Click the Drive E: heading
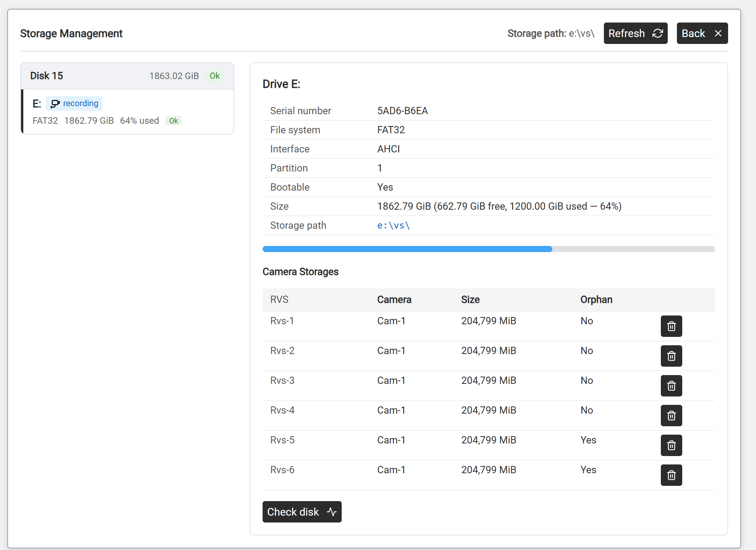This screenshot has height=550, width=756. click(x=281, y=84)
